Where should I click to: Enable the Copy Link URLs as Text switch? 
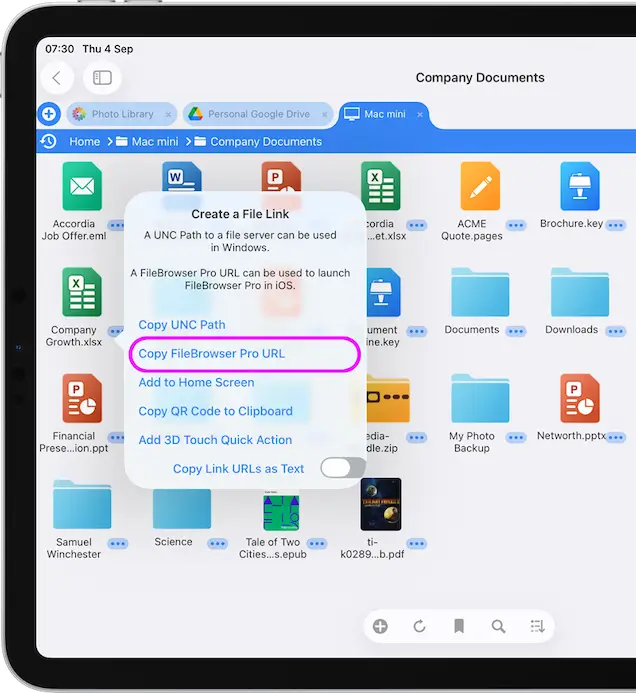[342, 468]
